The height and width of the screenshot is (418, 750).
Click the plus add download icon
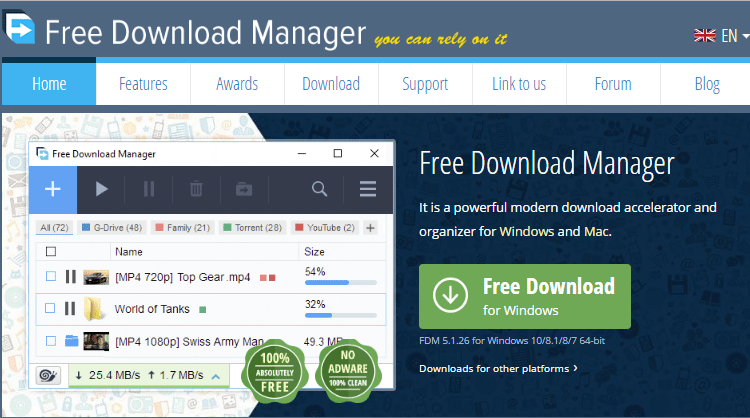(53, 189)
